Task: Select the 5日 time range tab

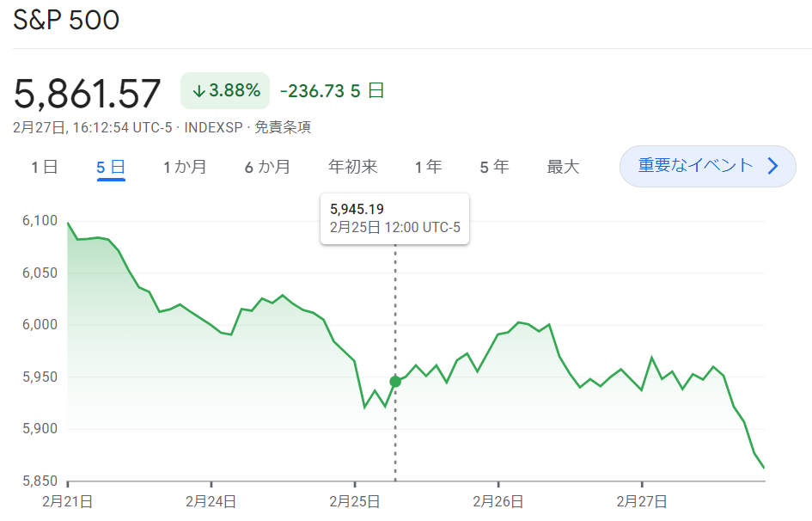Action: tap(111, 167)
